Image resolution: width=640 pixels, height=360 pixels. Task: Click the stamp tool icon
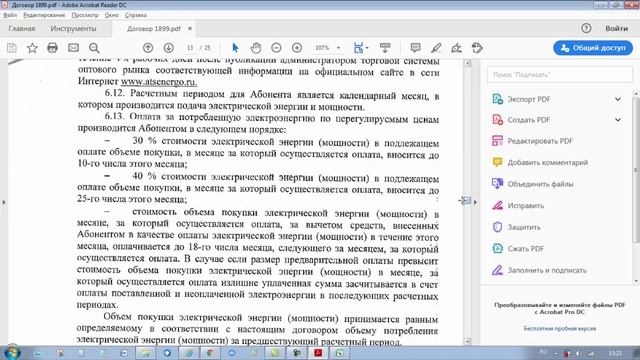point(477,48)
